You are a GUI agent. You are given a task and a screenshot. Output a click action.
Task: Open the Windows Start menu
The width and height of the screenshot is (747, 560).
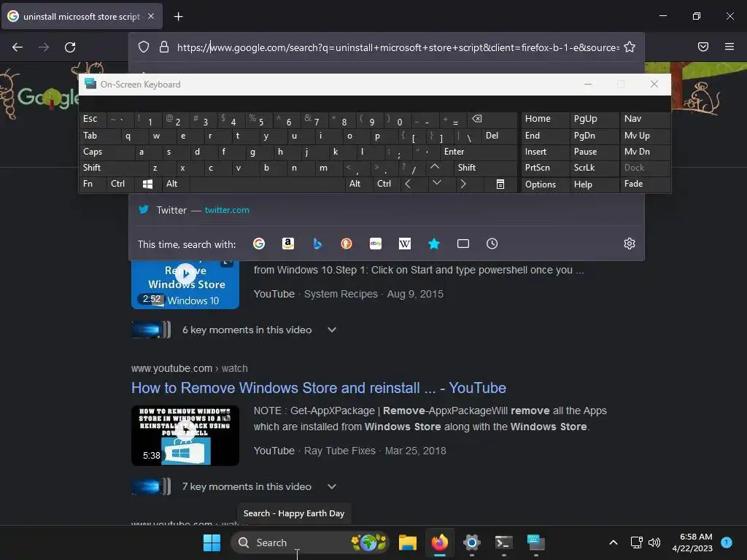(x=212, y=542)
